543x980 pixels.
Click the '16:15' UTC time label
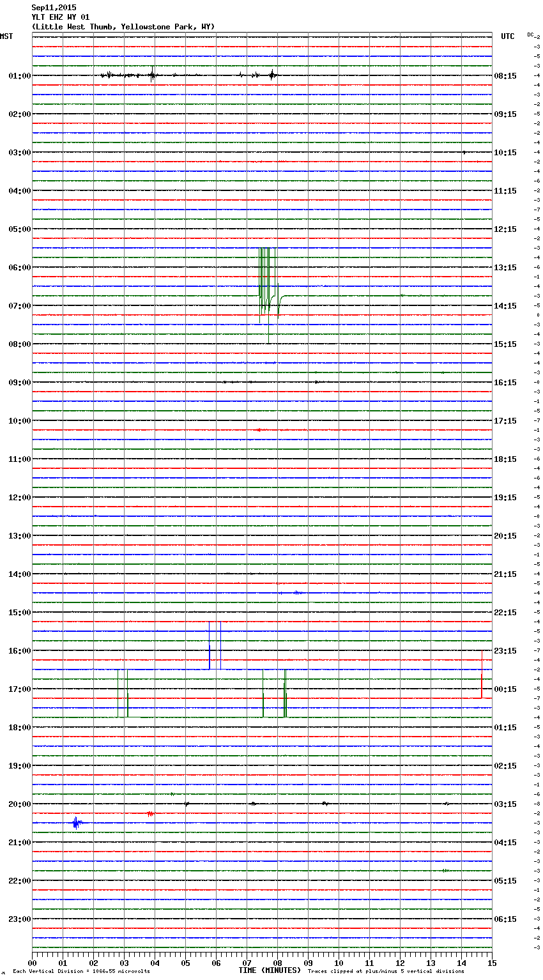(505, 383)
